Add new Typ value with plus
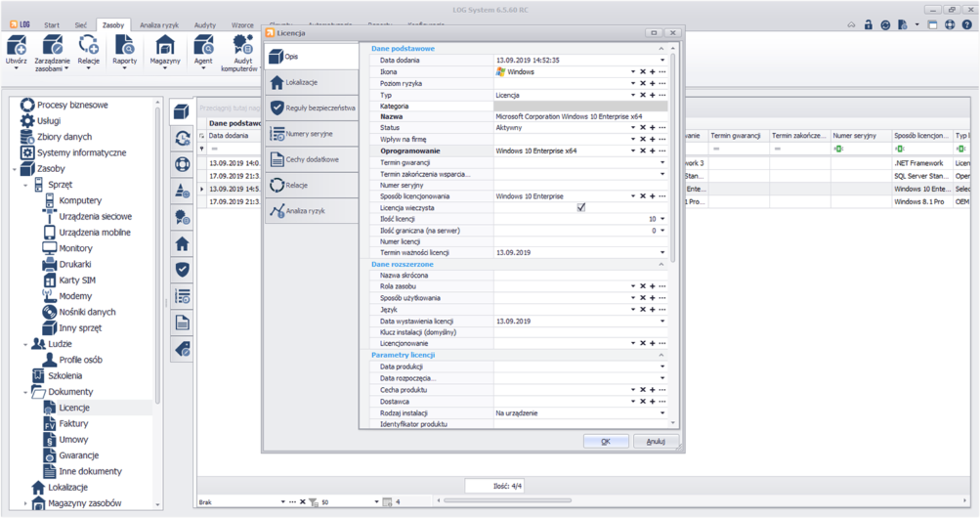 653,95
